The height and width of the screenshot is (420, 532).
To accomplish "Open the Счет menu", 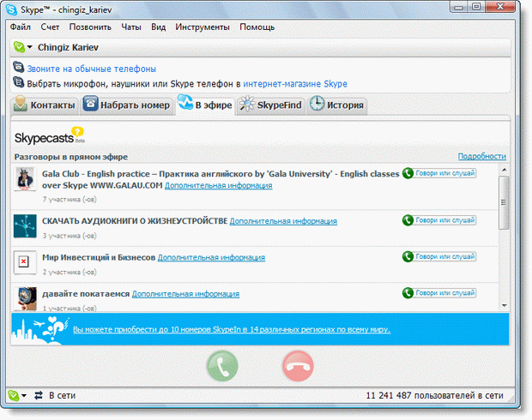I will [50, 27].
